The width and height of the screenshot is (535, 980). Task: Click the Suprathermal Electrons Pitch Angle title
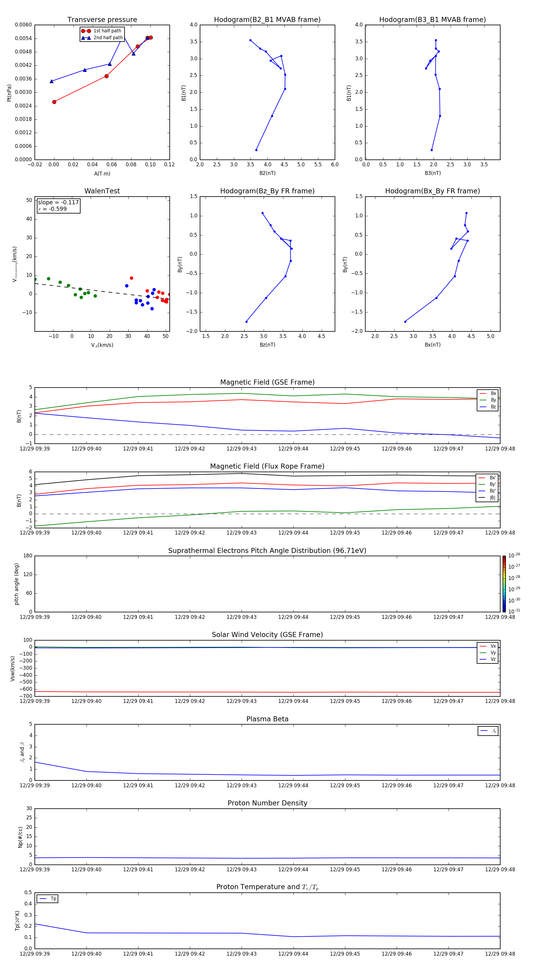[x=267, y=551]
